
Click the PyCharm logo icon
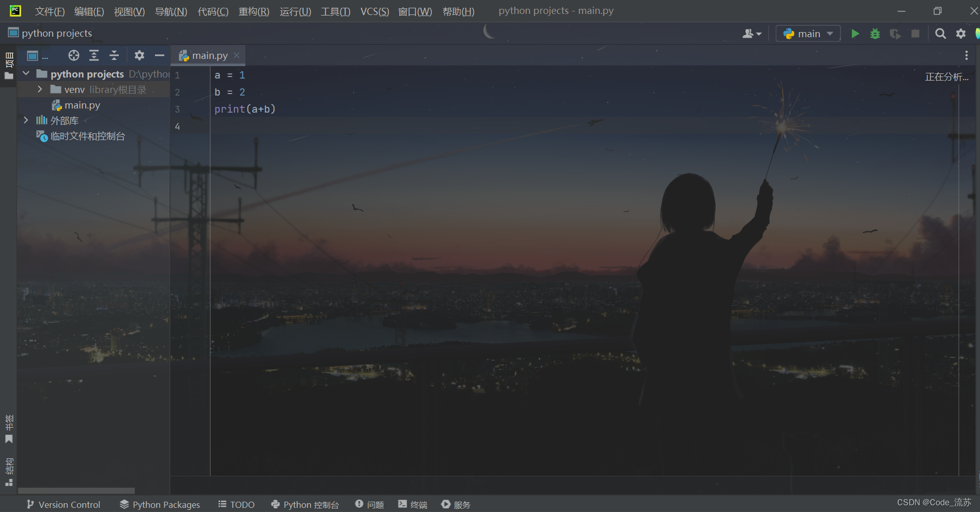(x=15, y=10)
